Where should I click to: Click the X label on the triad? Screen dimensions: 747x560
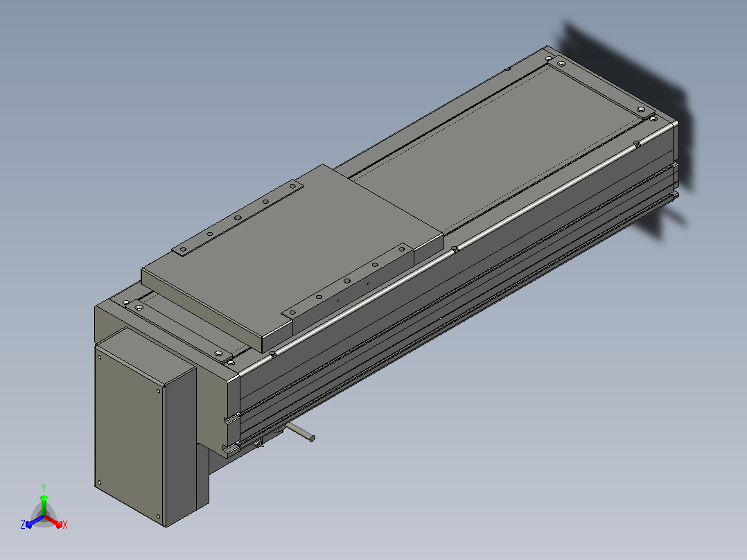coord(65,525)
